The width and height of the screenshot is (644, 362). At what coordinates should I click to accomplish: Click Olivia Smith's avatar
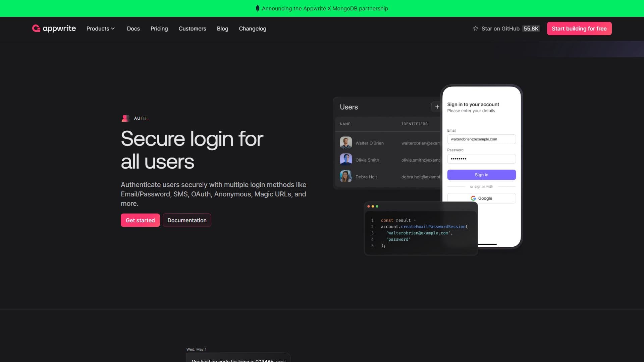[x=346, y=160]
